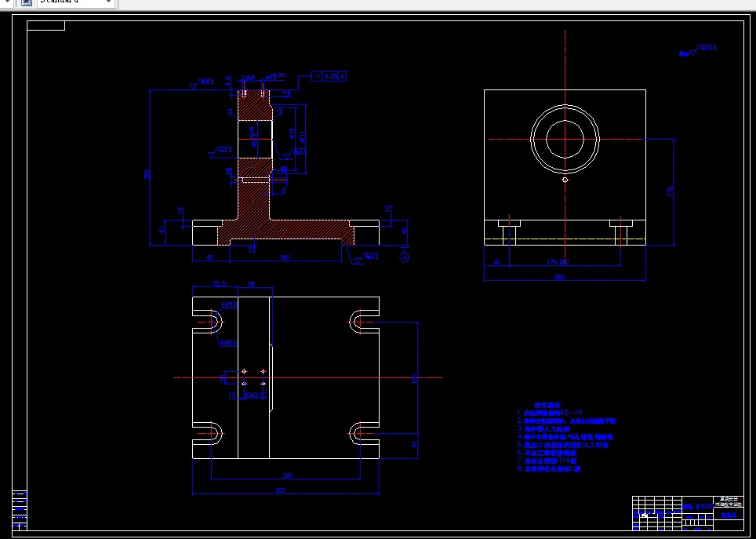Select the datum A circle symbol
Image resolution: width=756 pixels, height=539 pixels.
click(x=405, y=257)
